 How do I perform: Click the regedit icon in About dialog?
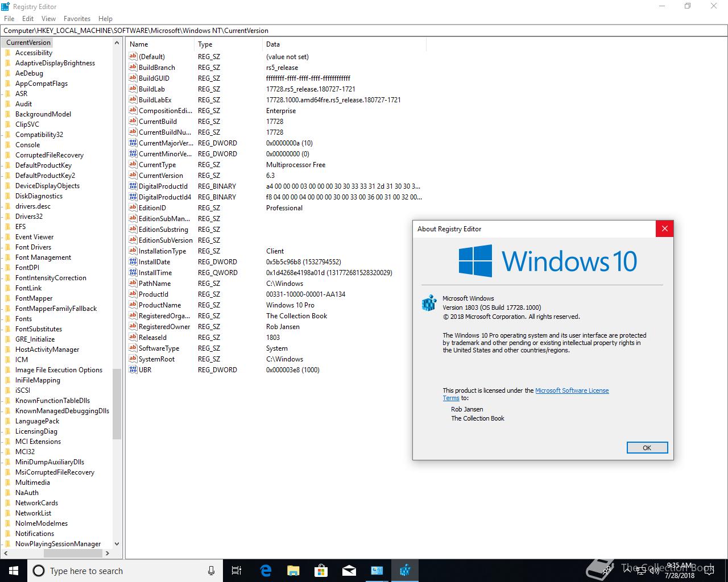[x=428, y=304]
